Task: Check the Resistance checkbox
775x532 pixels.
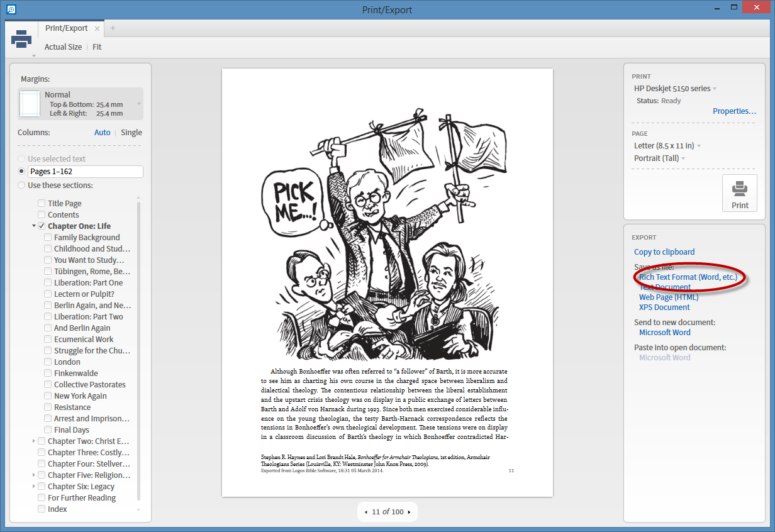Action: click(x=48, y=407)
